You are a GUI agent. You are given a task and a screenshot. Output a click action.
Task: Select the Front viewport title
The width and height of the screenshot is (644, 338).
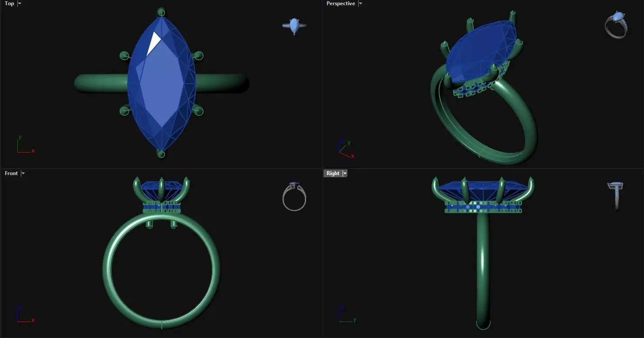[11, 173]
